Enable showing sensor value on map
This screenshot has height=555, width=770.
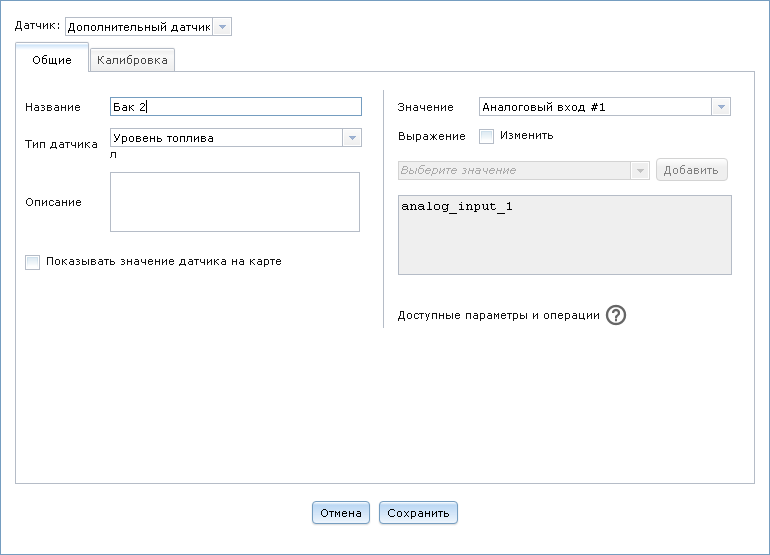click(x=33, y=262)
